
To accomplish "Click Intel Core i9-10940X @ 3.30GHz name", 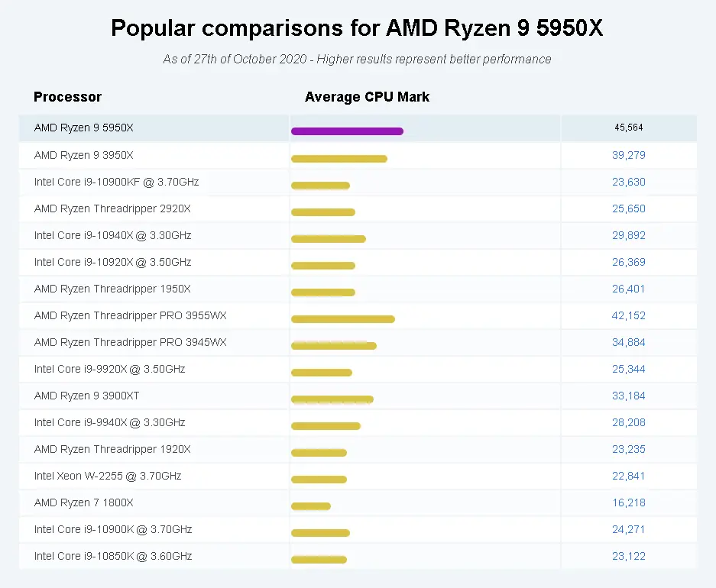I will click(112, 235).
